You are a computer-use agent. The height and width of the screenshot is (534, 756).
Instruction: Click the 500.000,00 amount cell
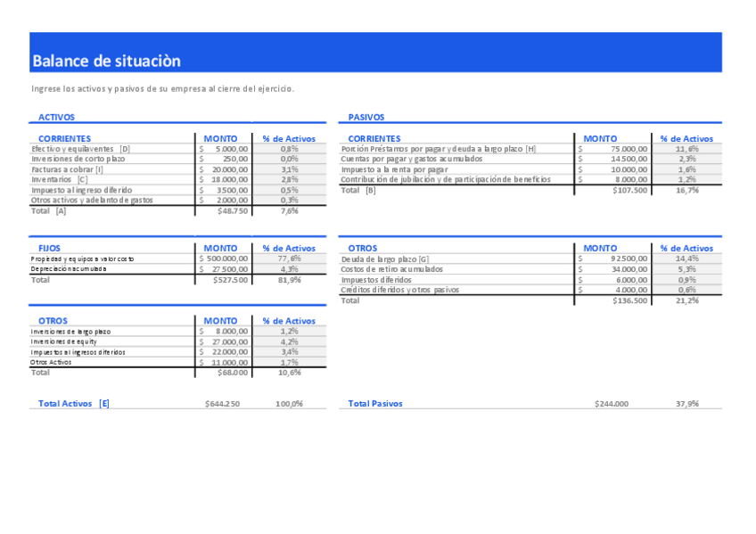(x=227, y=259)
